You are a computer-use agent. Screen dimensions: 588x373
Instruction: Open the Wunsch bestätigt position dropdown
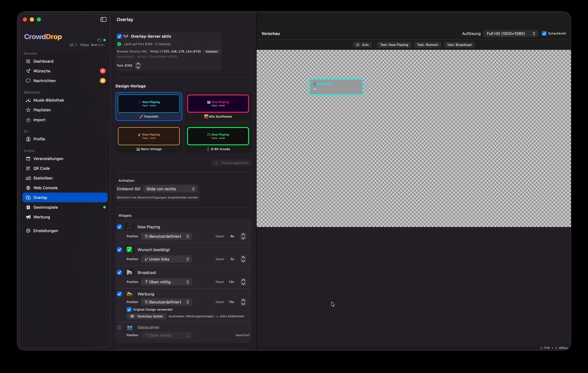[166, 259]
